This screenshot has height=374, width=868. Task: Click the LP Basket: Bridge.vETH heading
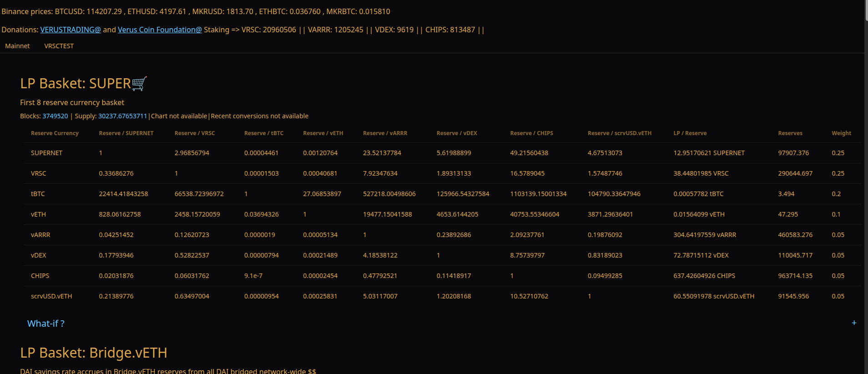[x=94, y=353]
